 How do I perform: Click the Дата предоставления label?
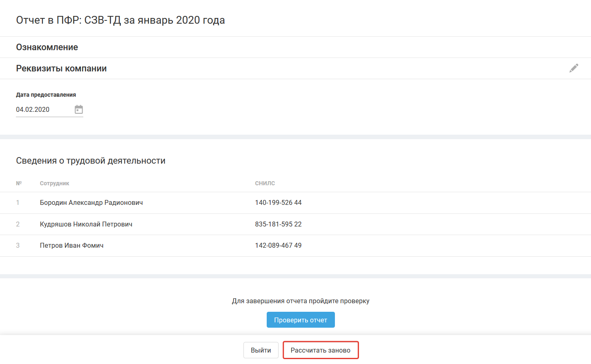coord(46,95)
